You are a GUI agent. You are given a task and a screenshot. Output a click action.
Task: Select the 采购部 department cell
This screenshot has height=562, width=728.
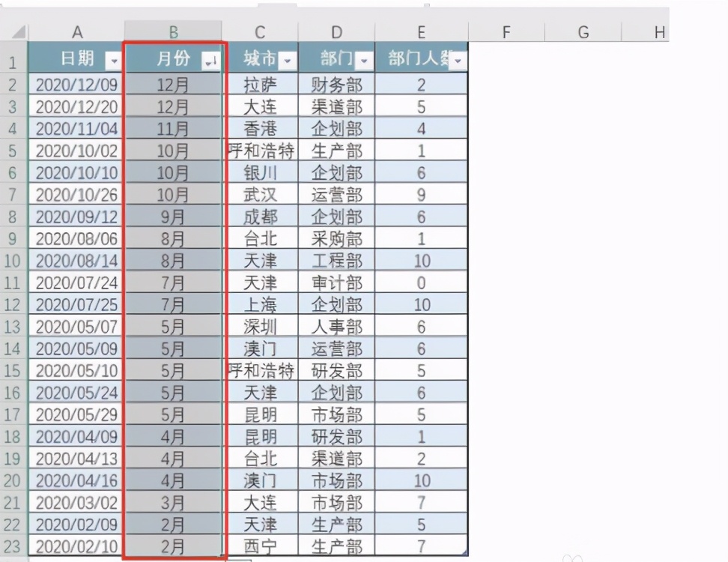336,239
